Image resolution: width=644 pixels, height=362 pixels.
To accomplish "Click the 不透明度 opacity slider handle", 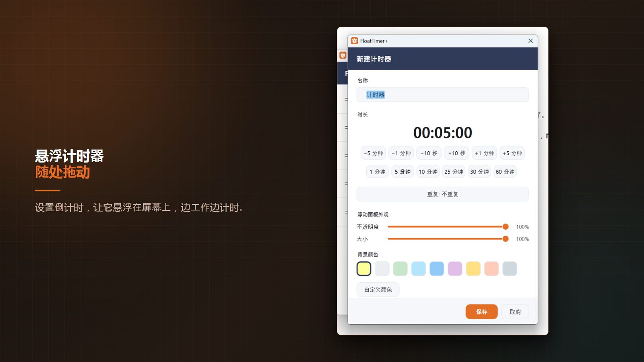I will pos(506,227).
